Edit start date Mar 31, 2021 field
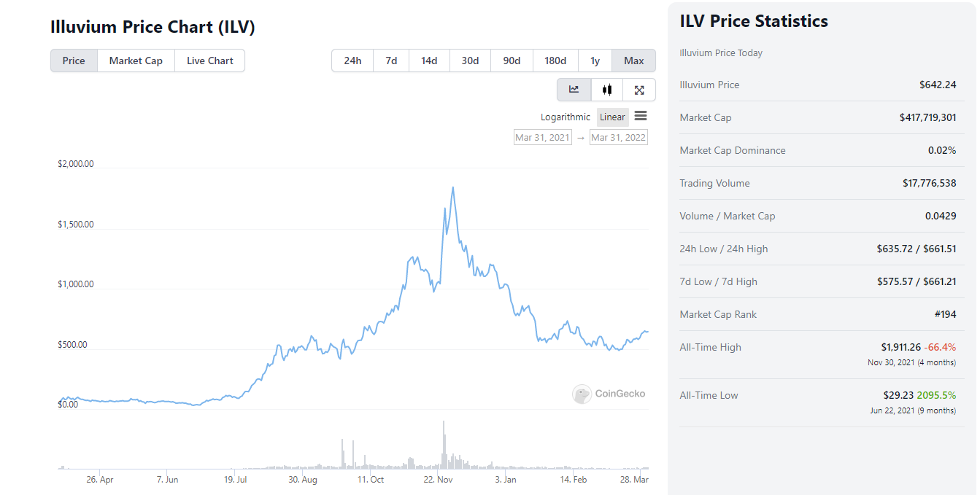The image size is (980, 495). (x=542, y=137)
